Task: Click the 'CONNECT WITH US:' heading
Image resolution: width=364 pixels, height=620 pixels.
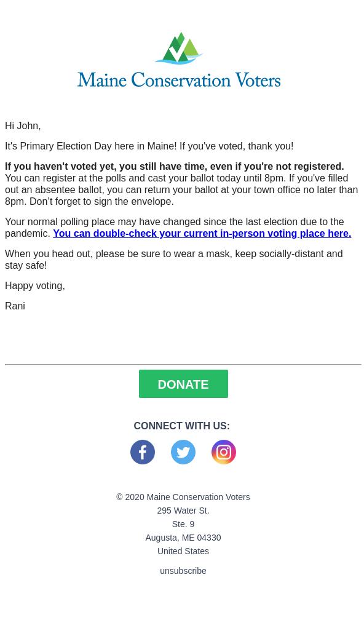Action: (181, 426)
